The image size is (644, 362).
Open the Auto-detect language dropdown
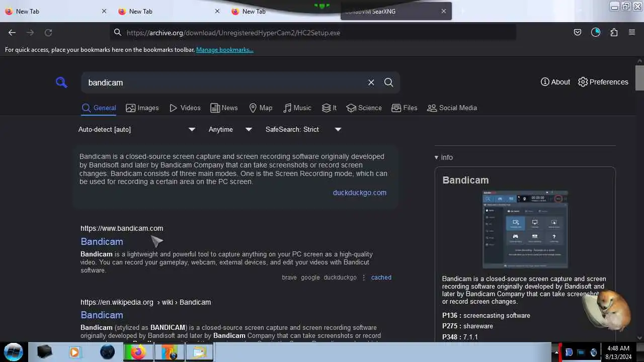pos(137,129)
